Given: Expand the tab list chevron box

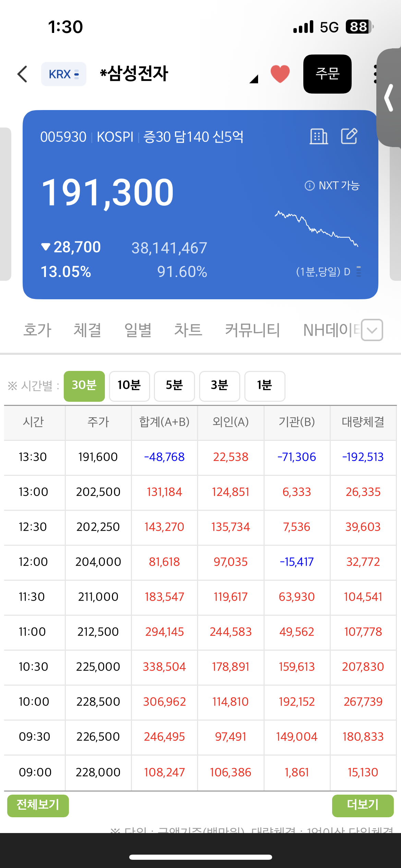Looking at the screenshot, I should (x=372, y=330).
